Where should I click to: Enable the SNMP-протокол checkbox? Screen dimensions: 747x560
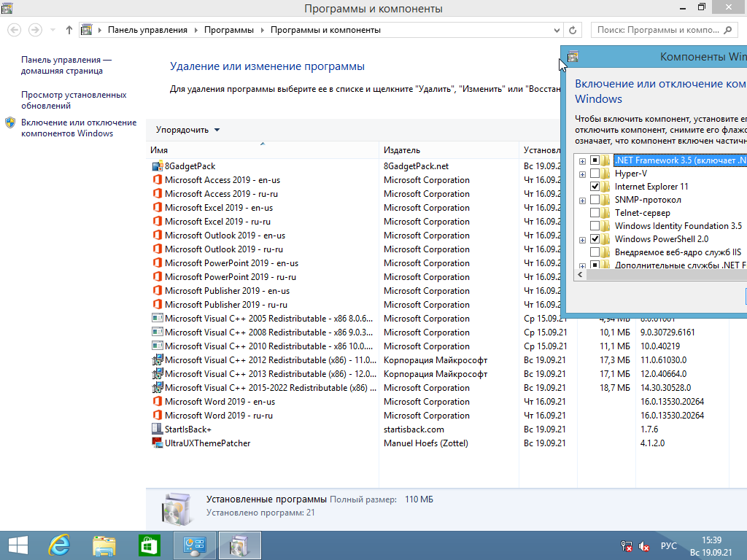point(595,200)
